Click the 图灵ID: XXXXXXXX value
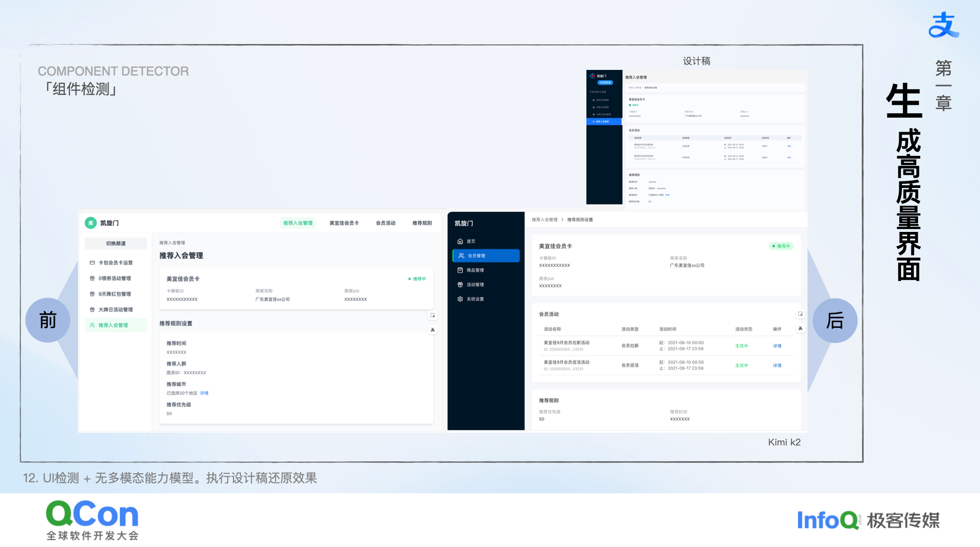The image size is (980, 547). (x=186, y=373)
